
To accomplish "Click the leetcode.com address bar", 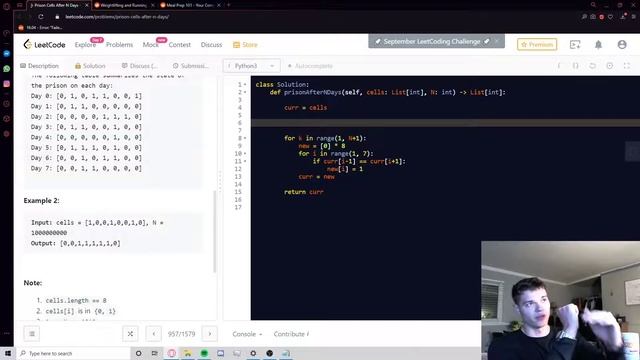I will (117, 17).
